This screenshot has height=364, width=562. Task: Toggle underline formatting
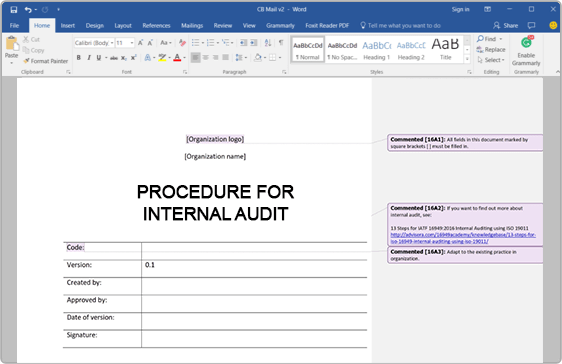click(99, 58)
